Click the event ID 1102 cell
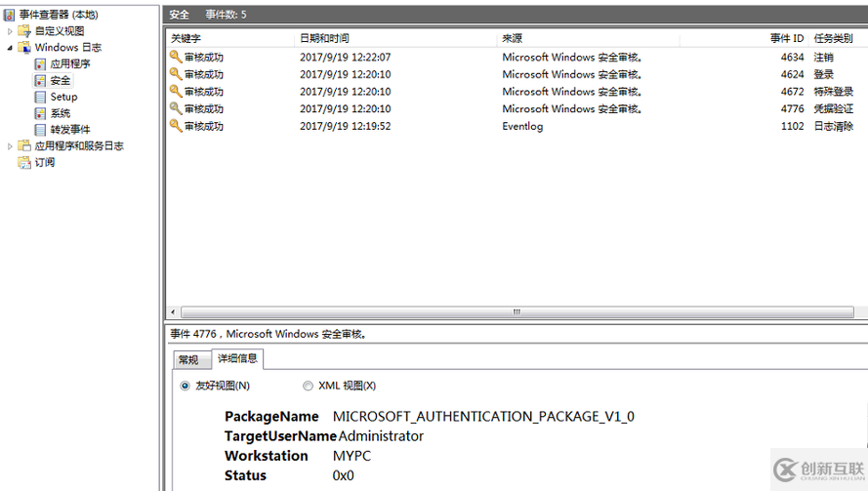This screenshot has width=868, height=491. pos(792,126)
